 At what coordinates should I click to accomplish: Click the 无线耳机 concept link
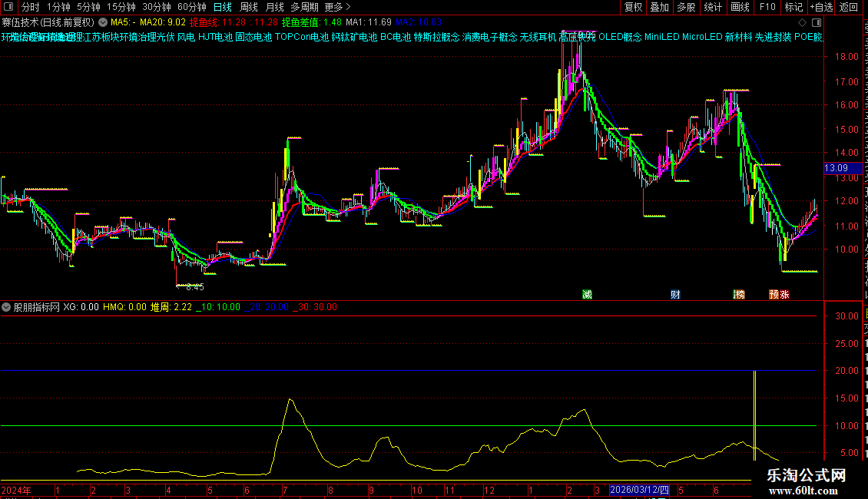coord(538,37)
